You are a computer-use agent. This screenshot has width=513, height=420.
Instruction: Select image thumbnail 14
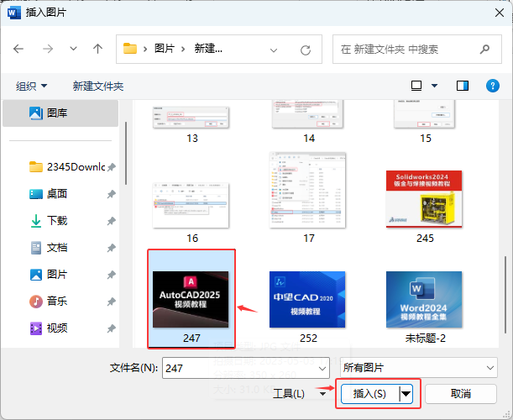point(307,114)
